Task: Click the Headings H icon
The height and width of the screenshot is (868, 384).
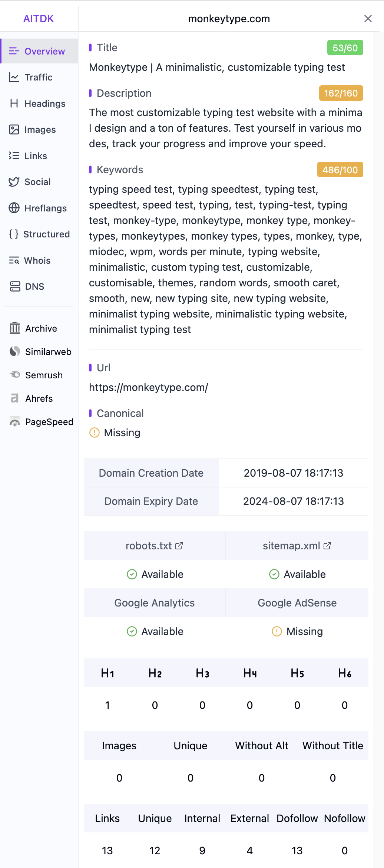Action: [x=14, y=103]
